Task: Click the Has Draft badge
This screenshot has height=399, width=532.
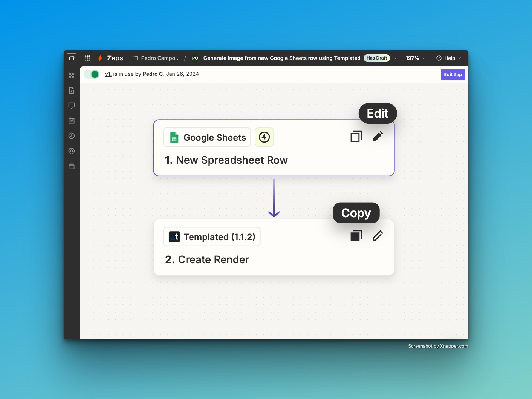Action: click(x=377, y=58)
